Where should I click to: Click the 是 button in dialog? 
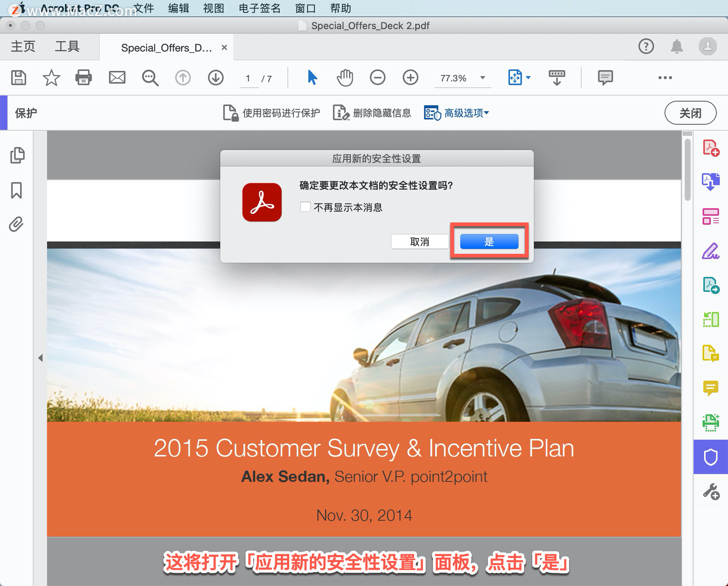489,241
